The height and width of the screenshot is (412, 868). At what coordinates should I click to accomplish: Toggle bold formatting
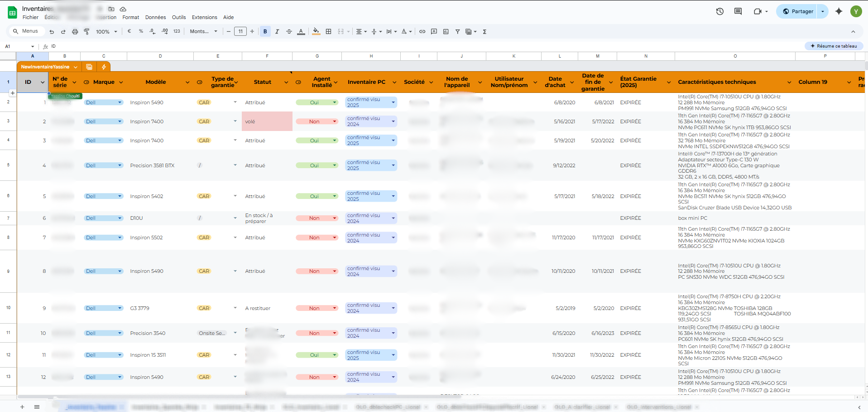265,32
